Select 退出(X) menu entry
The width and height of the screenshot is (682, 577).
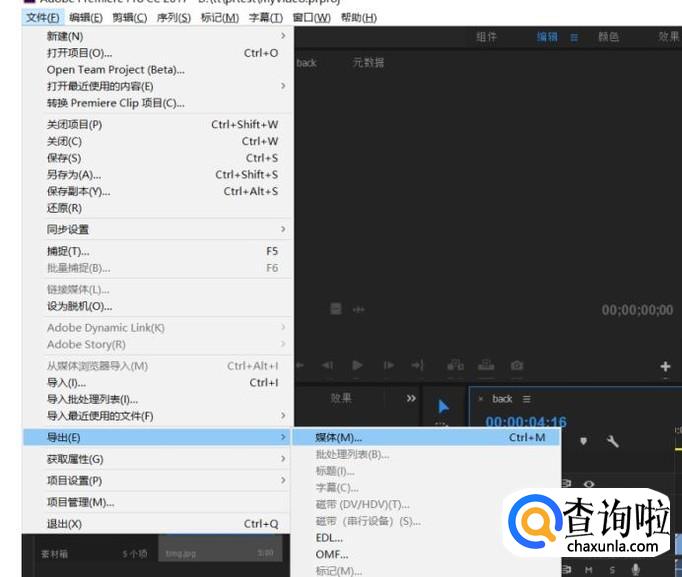(x=157, y=524)
